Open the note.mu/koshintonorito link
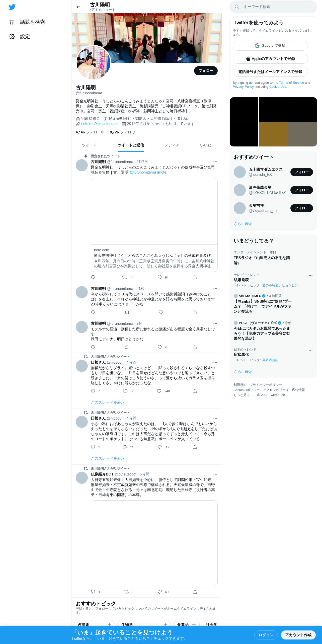 tap(100, 124)
